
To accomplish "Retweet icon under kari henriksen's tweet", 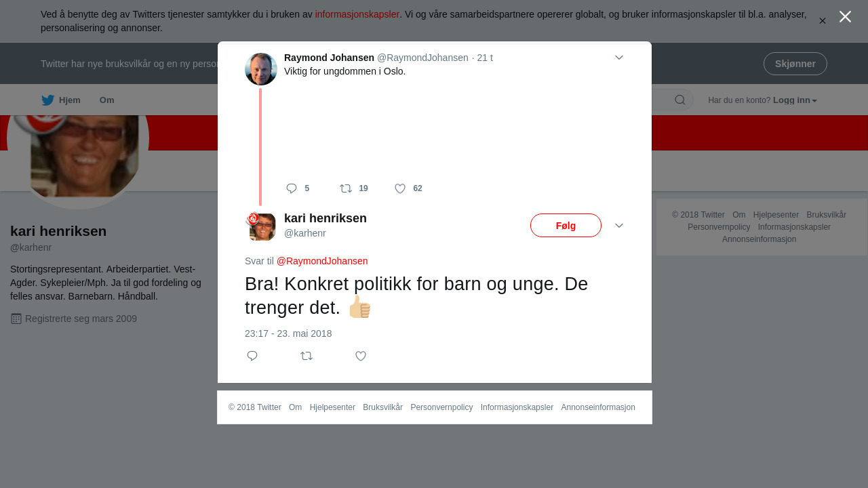I will (x=307, y=356).
